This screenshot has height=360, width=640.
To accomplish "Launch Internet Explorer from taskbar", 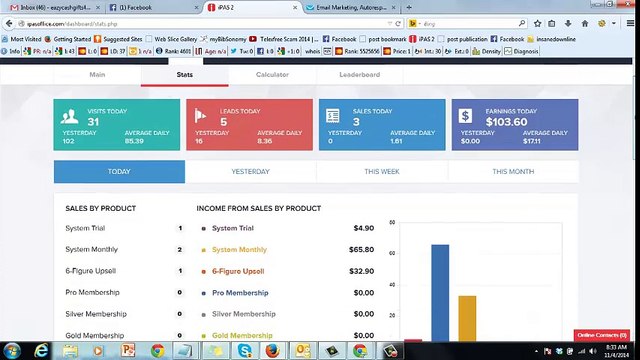I will click(41, 351).
